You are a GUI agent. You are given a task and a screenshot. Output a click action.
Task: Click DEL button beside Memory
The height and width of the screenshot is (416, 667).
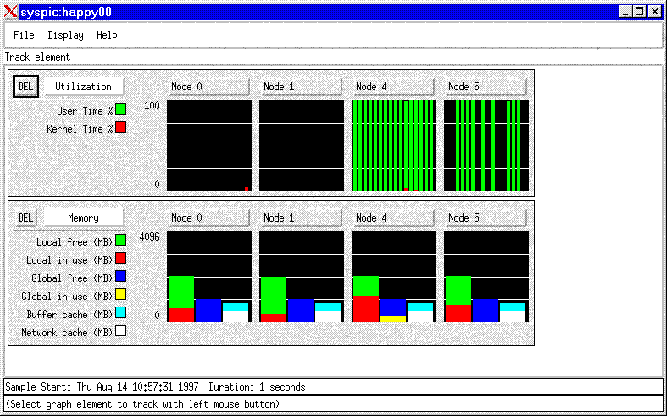[25, 217]
